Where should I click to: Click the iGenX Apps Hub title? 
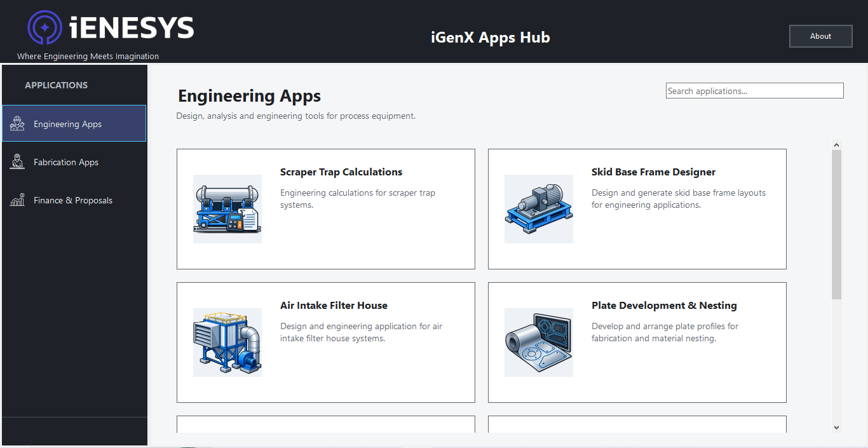pyautogui.click(x=490, y=37)
